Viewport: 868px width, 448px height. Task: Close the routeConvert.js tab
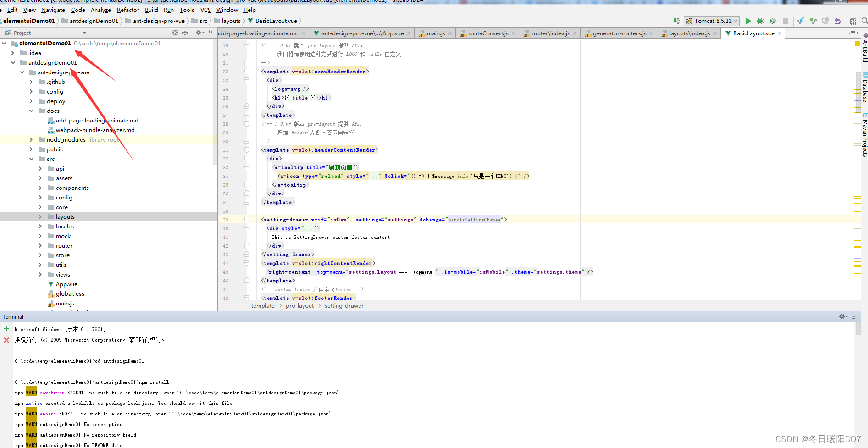coord(513,33)
